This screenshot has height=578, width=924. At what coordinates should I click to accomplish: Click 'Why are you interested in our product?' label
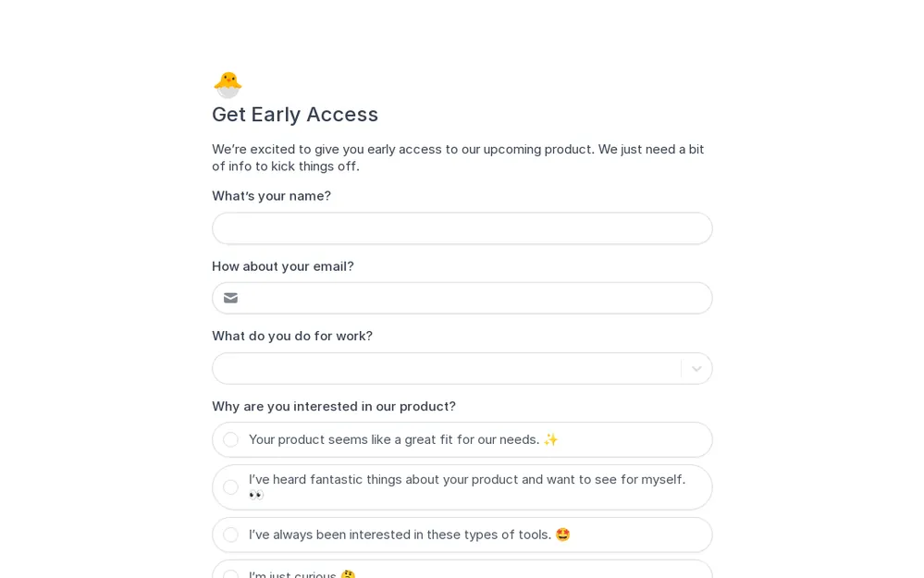pyautogui.click(x=334, y=406)
